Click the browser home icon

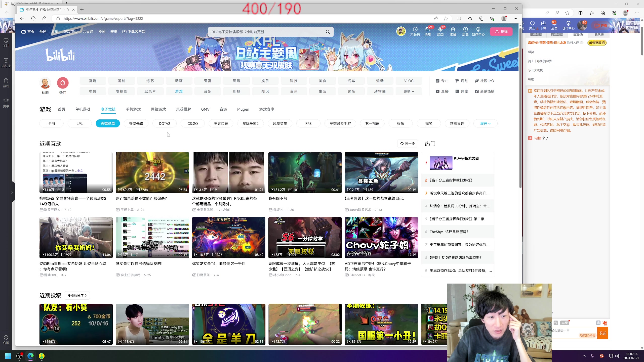click(x=44, y=18)
